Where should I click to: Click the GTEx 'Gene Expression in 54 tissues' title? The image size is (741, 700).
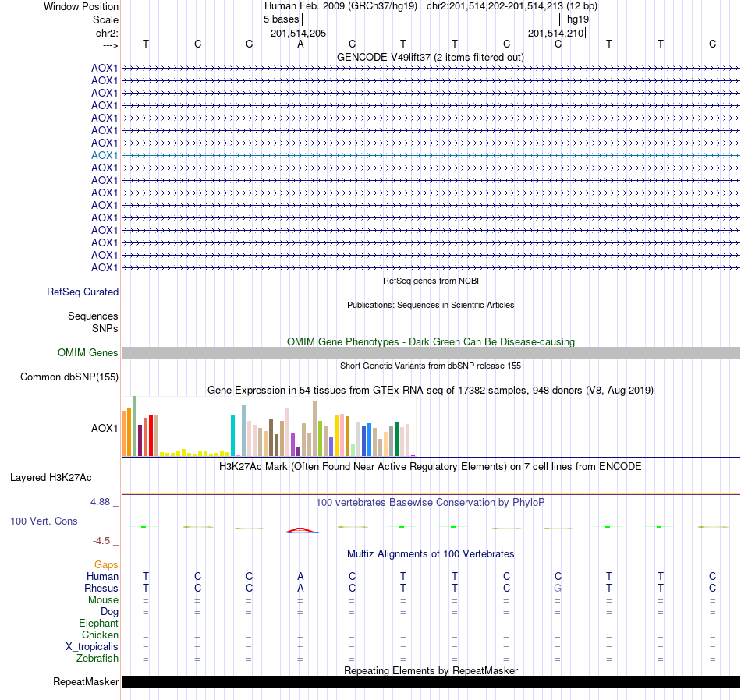click(x=431, y=391)
